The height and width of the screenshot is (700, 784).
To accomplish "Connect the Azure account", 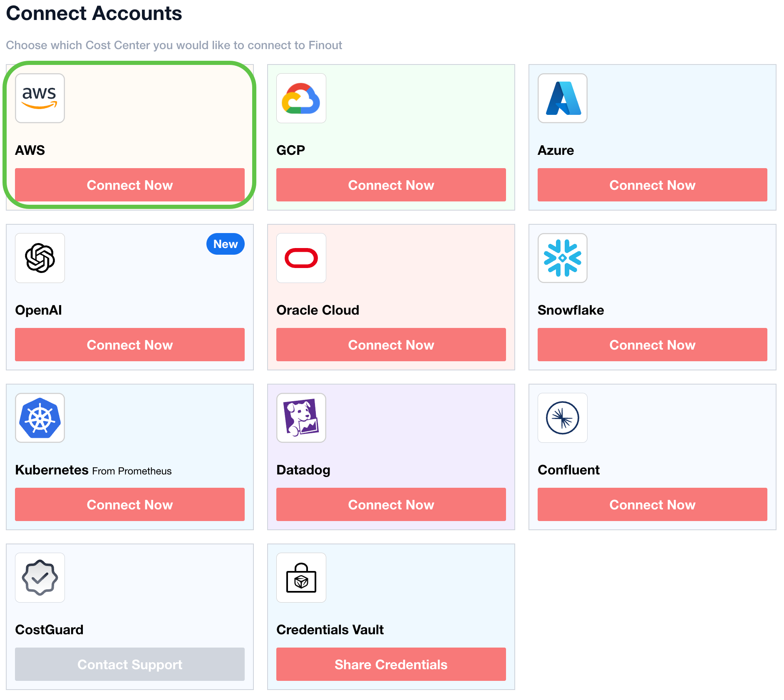I will (x=652, y=185).
